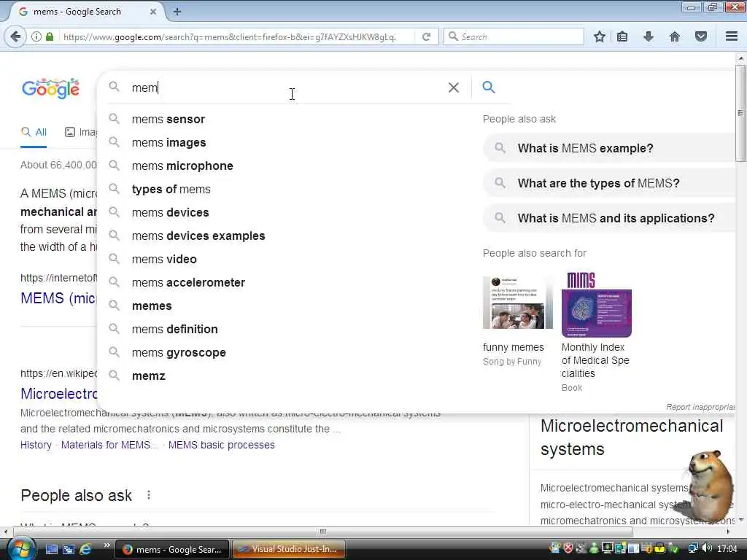Click the MIMS Monthly Index book thumbnail
Viewport: 747px width, 560px height.
click(x=597, y=304)
